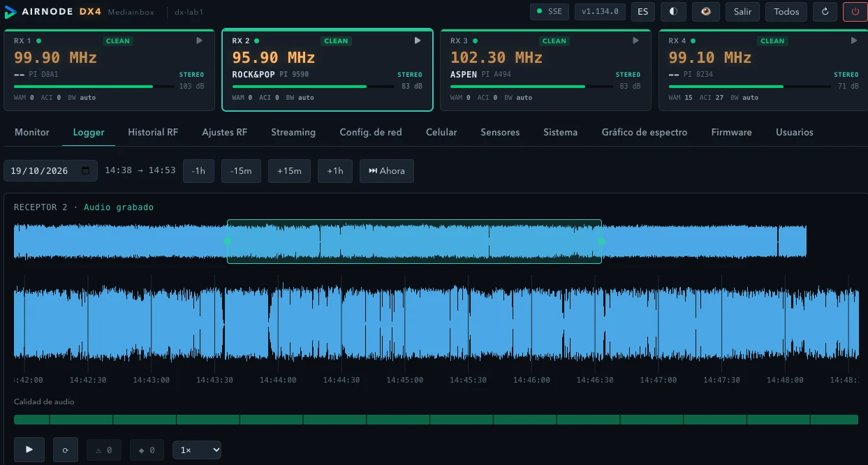Switch language with the ES button
This screenshot has width=868, height=465.
coord(643,12)
